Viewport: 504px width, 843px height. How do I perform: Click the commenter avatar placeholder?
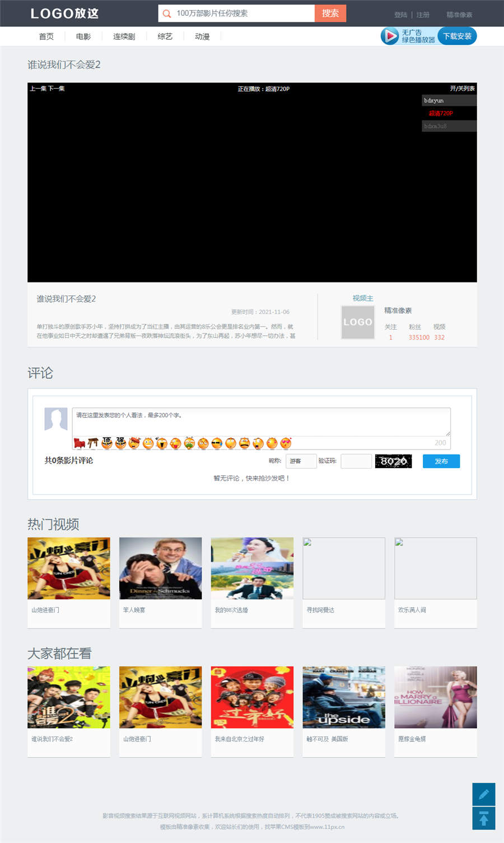click(56, 419)
